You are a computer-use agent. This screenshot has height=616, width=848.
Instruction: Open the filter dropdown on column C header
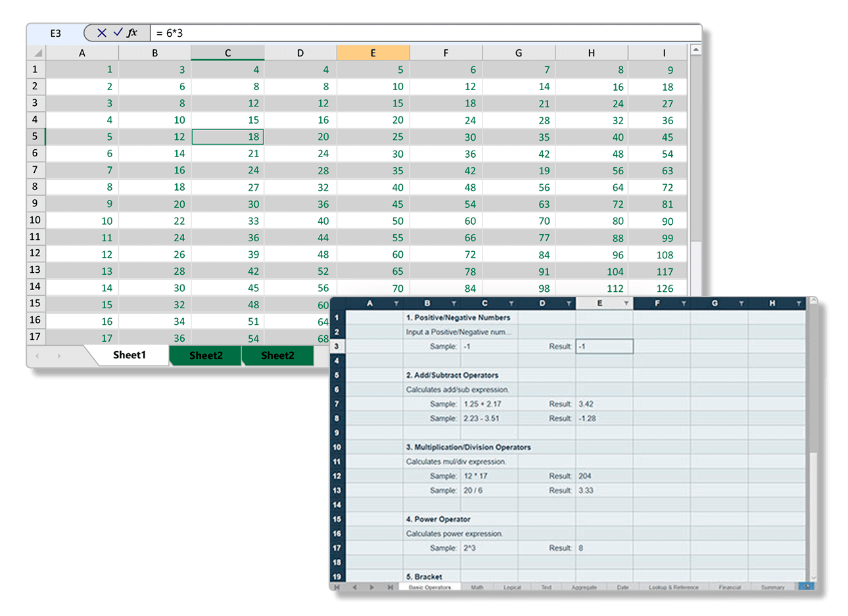(x=511, y=303)
